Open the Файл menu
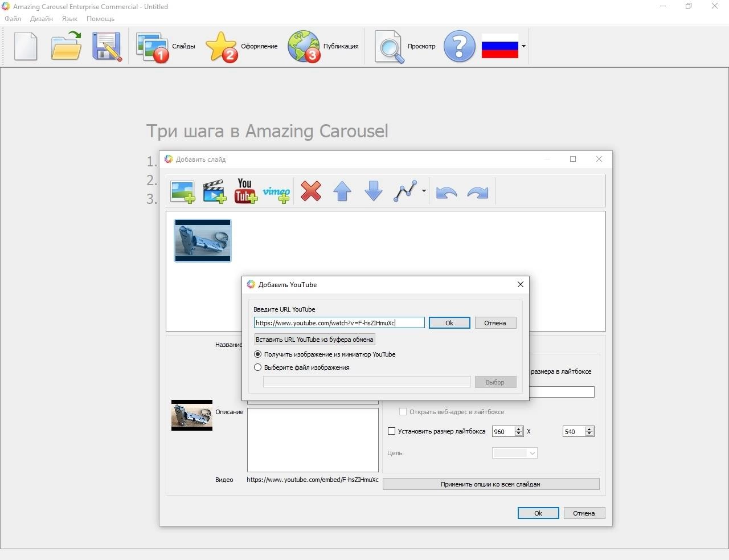The image size is (729, 560). pyautogui.click(x=13, y=19)
